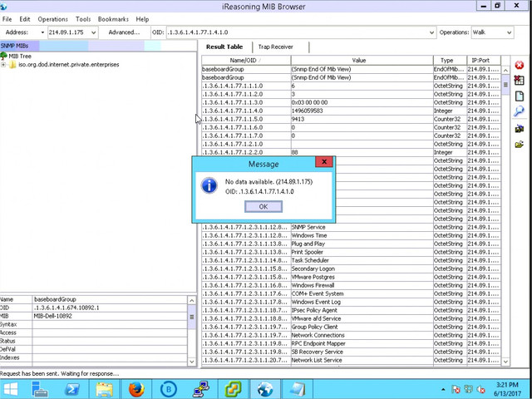Click the MIB Tree root icon
The image size is (532, 399).
click(3, 56)
